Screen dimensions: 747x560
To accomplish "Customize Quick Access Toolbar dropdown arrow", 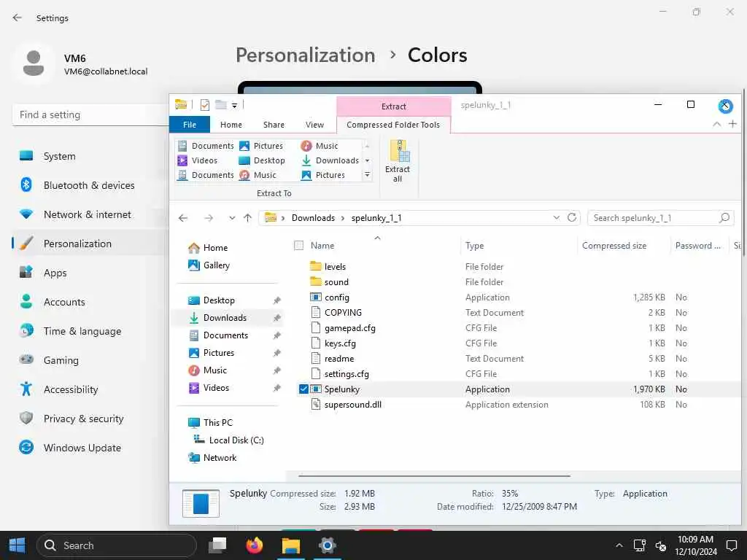I will pos(234,105).
